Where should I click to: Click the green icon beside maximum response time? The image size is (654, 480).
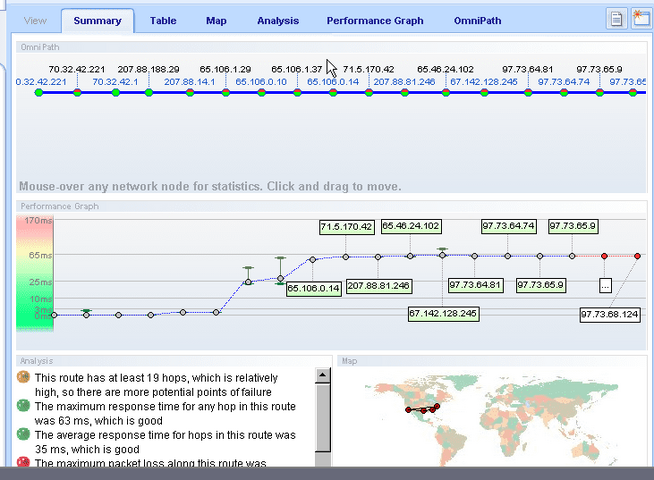pyautogui.click(x=23, y=405)
